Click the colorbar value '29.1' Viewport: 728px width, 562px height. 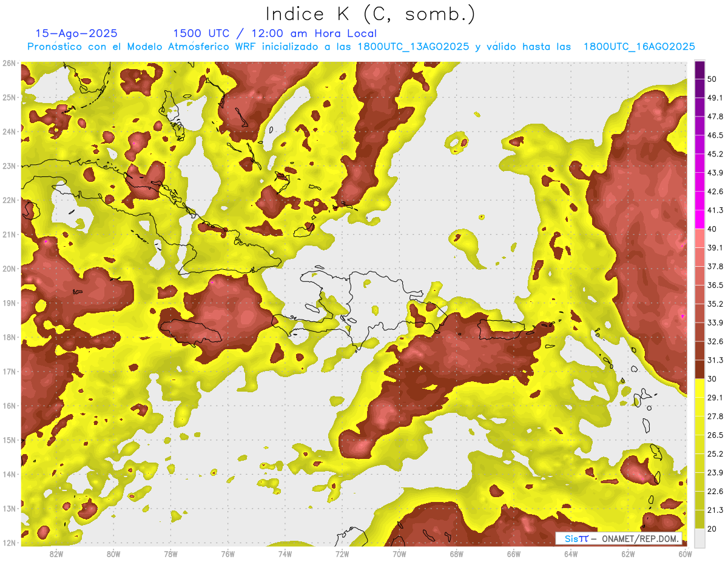click(715, 398)
